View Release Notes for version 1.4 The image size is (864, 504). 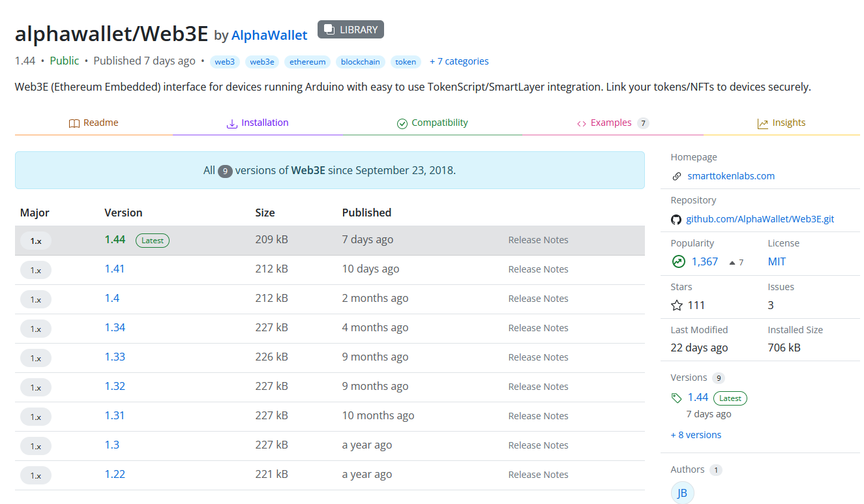click(x=539, y=299)
